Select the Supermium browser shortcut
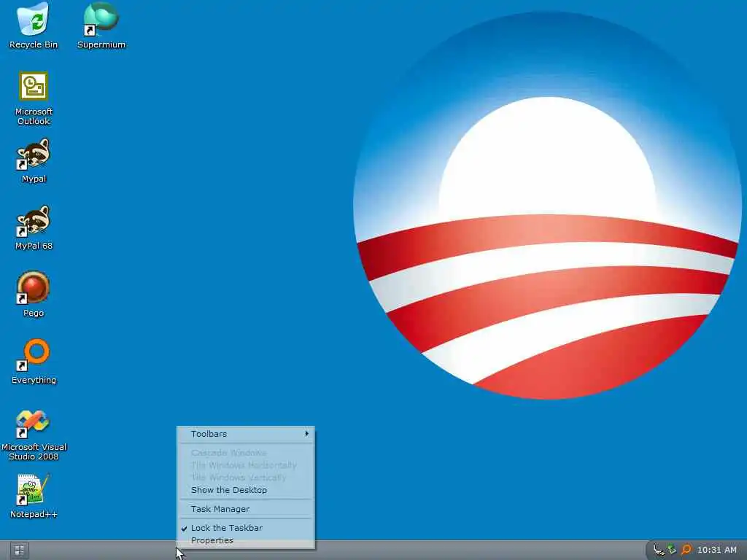Viewport: 747px width, 560px height. tap(101, 26)
